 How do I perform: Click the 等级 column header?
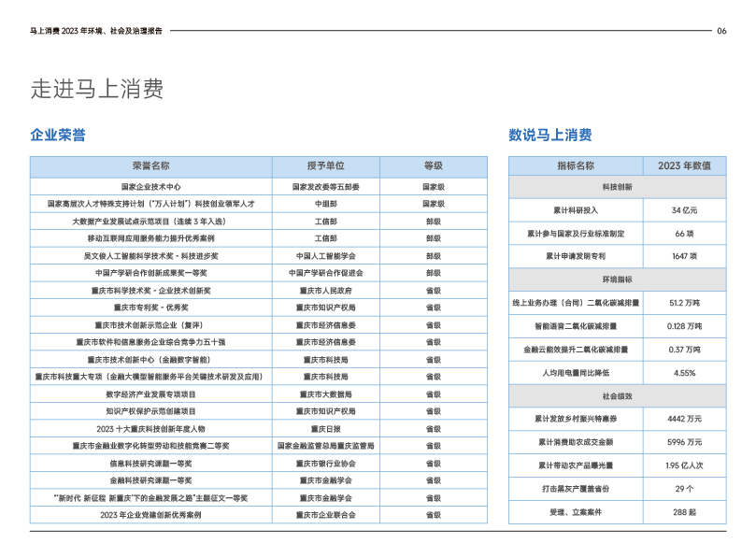tap(433, 165)
